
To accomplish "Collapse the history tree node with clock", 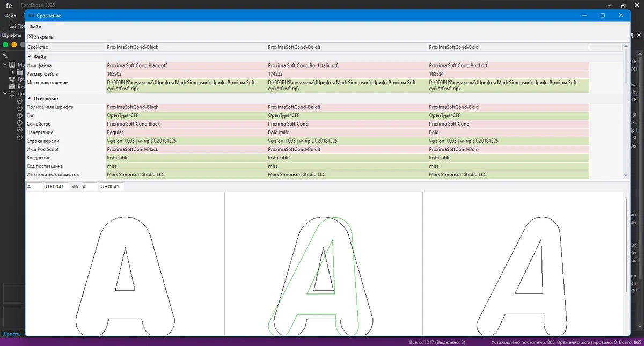I will (x=5, y=93).
